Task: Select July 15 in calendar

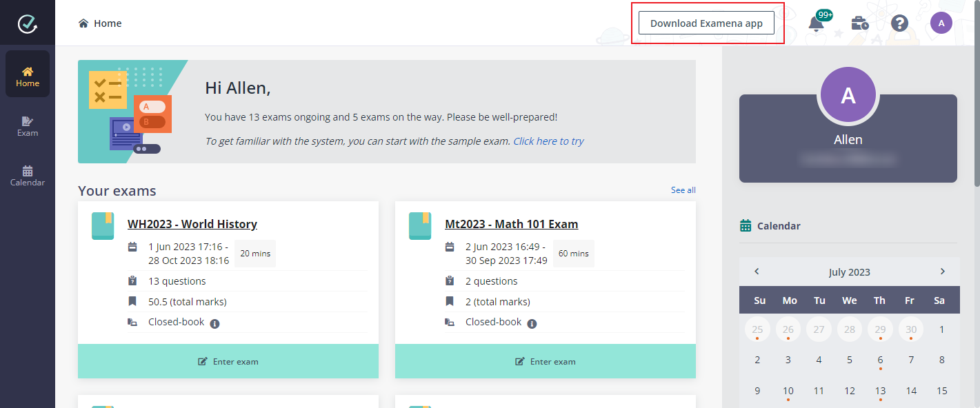Action: pos(942,391)
